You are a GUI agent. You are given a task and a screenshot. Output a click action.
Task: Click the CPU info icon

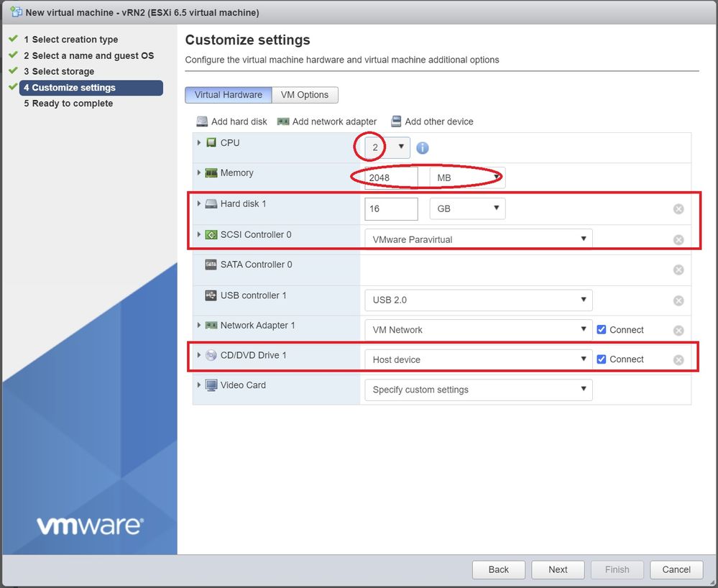click(423, 148)
